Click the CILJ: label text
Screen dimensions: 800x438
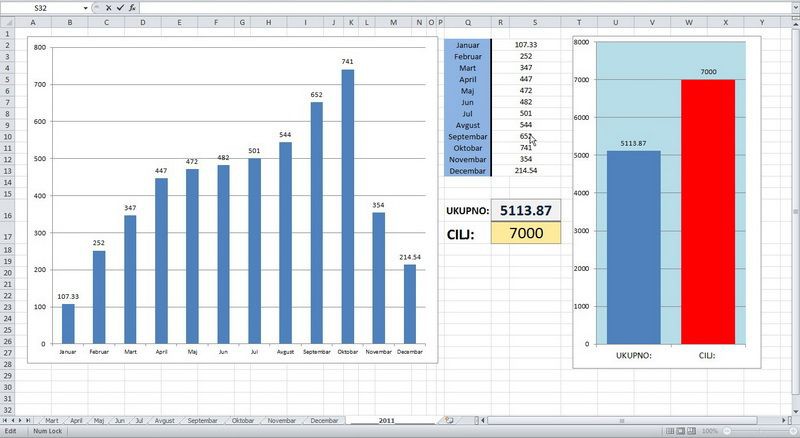(x=461, y=235)
